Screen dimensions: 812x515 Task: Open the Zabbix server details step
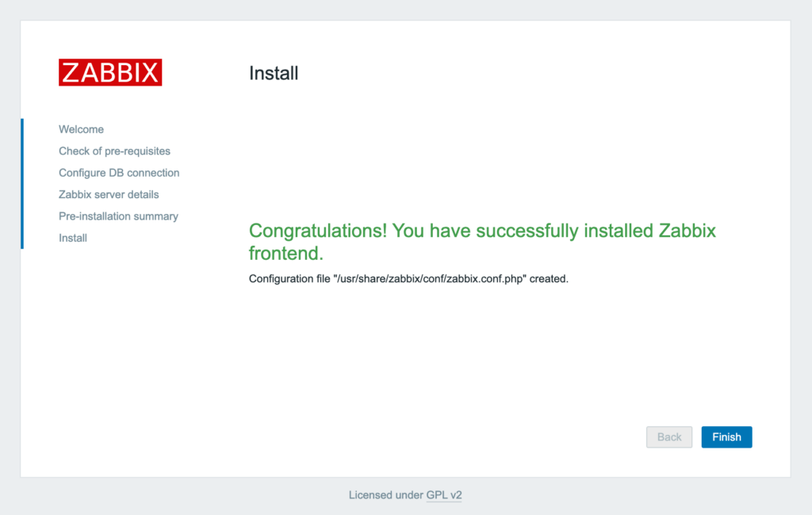pos(109,194)
